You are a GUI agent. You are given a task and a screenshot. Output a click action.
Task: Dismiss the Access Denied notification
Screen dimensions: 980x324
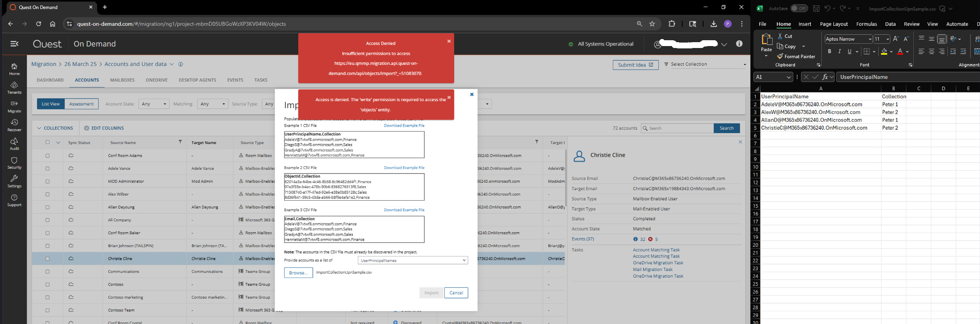click(449, 41)
